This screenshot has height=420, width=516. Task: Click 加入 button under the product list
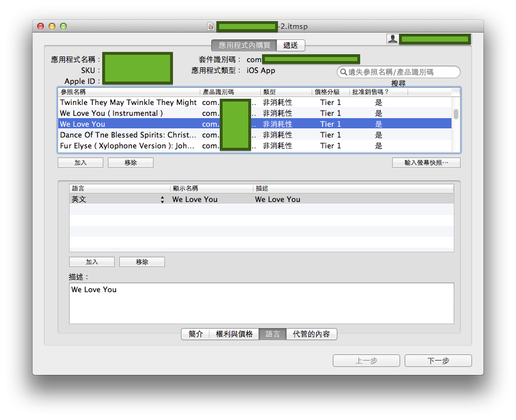pyautogui.click(x=80, y=163)
